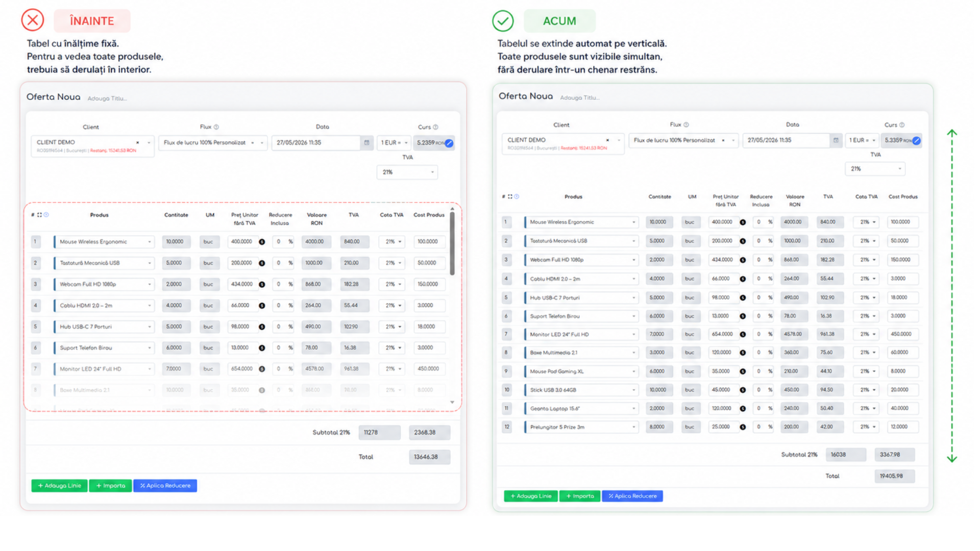
Task: Click Aplica Reducere button in left panel
Action: 165,486
